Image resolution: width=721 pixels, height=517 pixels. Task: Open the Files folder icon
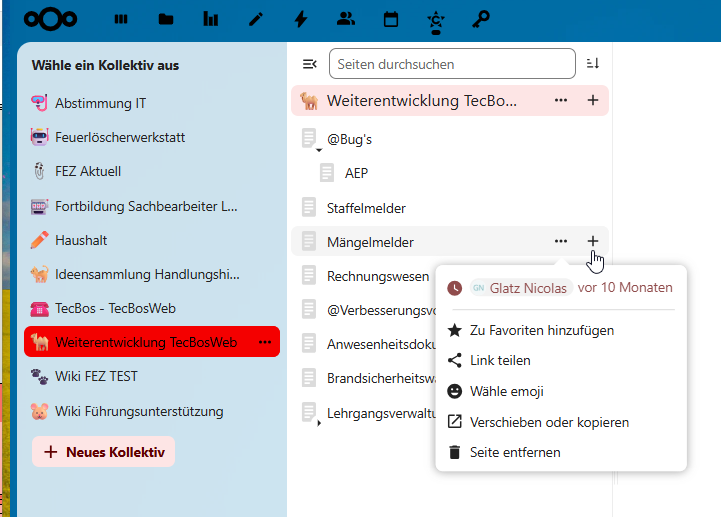[x=166, y=19]
